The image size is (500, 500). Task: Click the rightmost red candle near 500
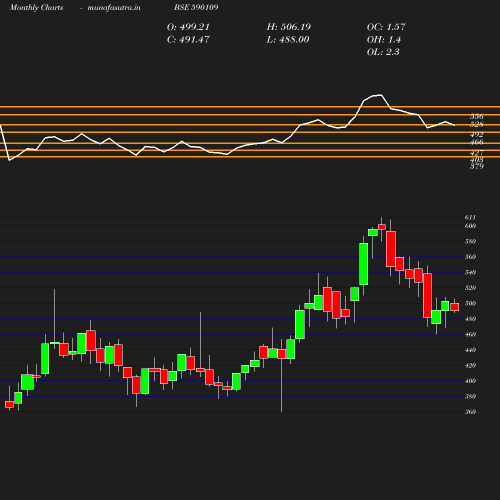point(455,307)
